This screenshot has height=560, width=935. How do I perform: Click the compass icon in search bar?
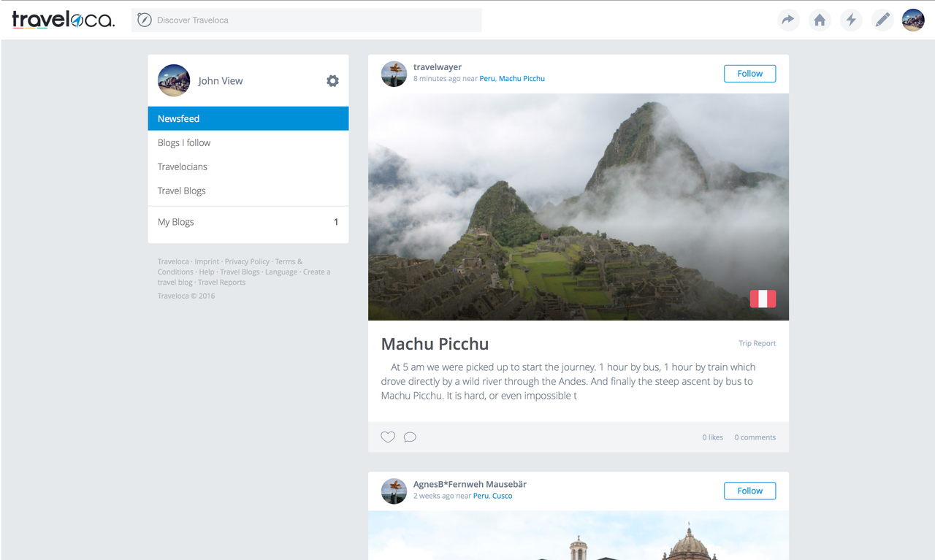pyautogui.click(x=145, y=20)
